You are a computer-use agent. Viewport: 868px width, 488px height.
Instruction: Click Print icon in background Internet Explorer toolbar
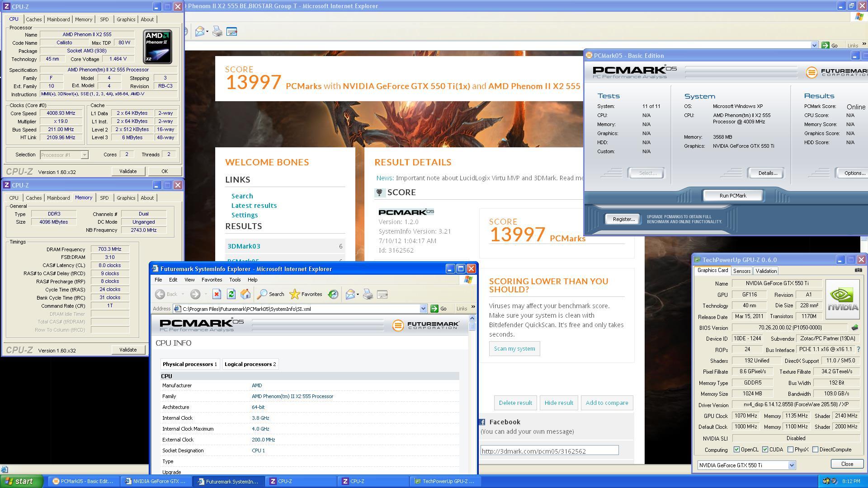(217, 32)
